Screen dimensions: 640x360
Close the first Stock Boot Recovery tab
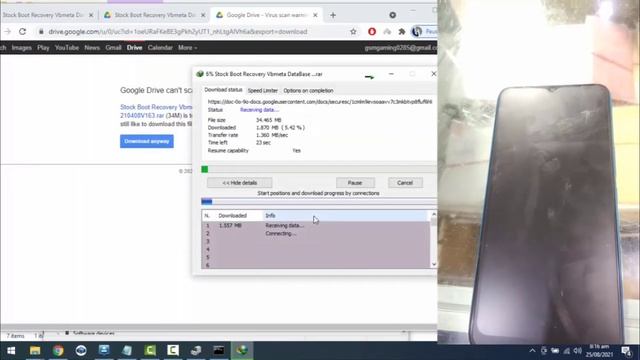click(x=91, y=15)
